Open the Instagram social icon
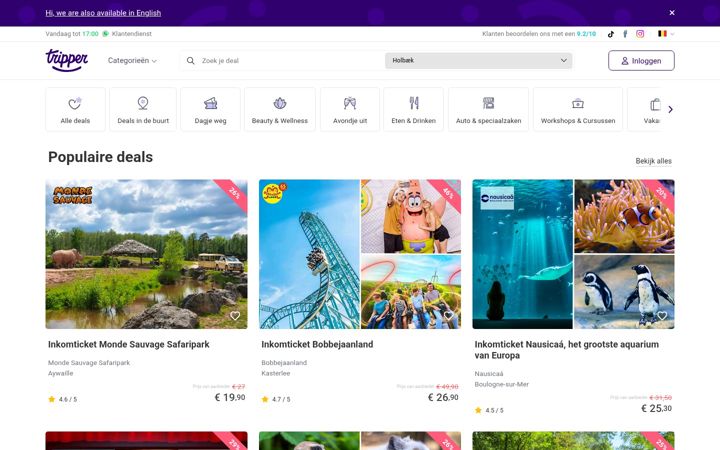The image size is (720, 450). 640,34
